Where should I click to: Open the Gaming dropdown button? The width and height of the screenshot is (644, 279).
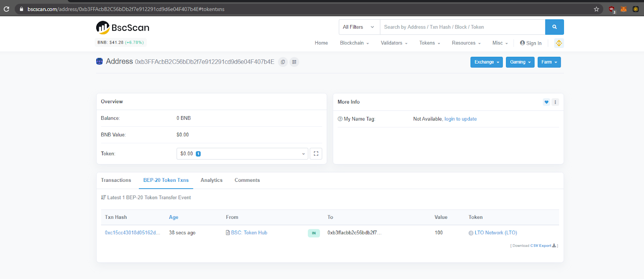(x=520, y=62)
